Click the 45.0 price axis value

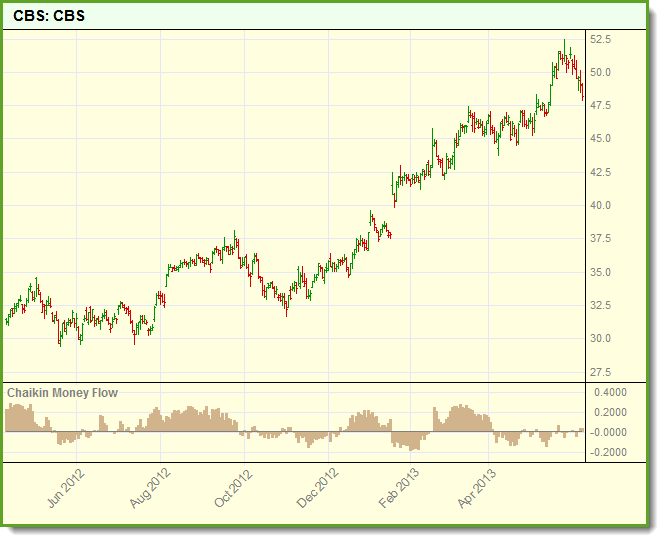[601, 139]
